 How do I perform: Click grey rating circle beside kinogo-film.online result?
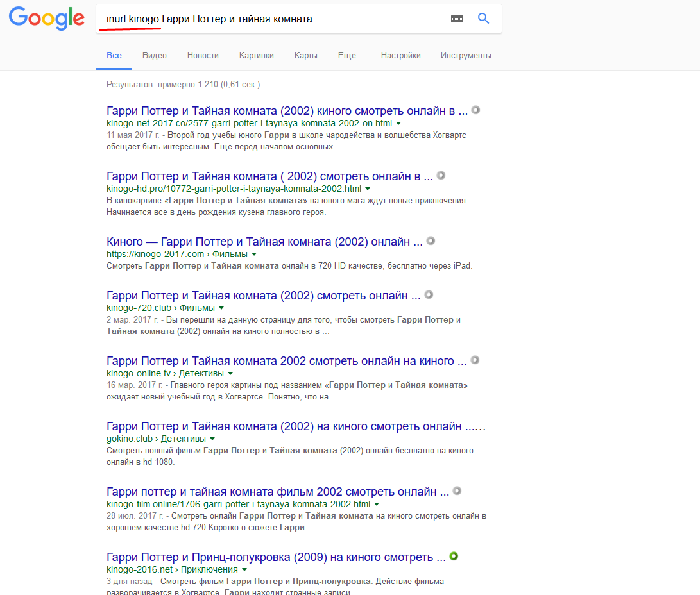coord(457,490)
